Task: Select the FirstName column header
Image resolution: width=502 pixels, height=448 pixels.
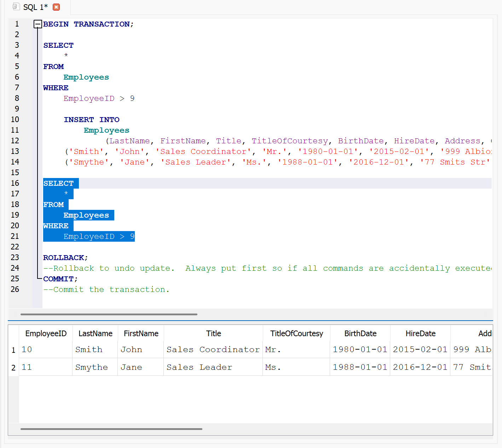Action: coord(141,333)
